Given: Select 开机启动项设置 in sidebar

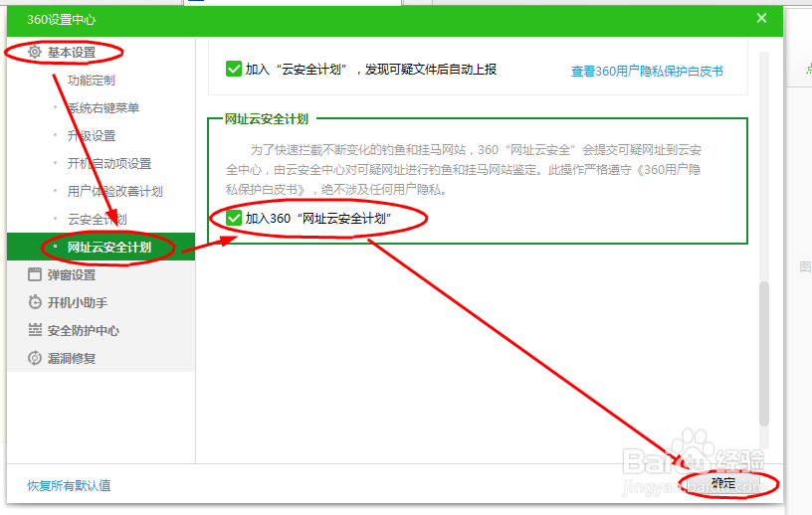Looking at the screenshot, I should pos(109,164).
